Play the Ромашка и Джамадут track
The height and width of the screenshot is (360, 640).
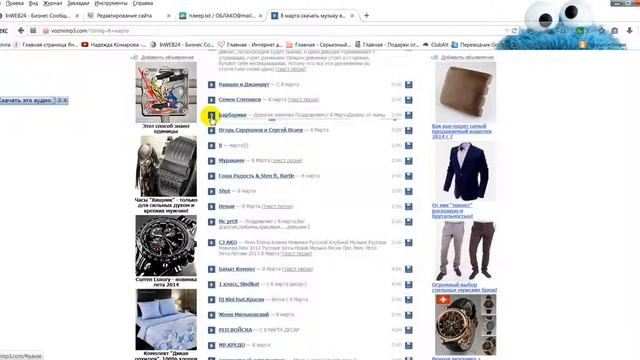click(211, 84)
